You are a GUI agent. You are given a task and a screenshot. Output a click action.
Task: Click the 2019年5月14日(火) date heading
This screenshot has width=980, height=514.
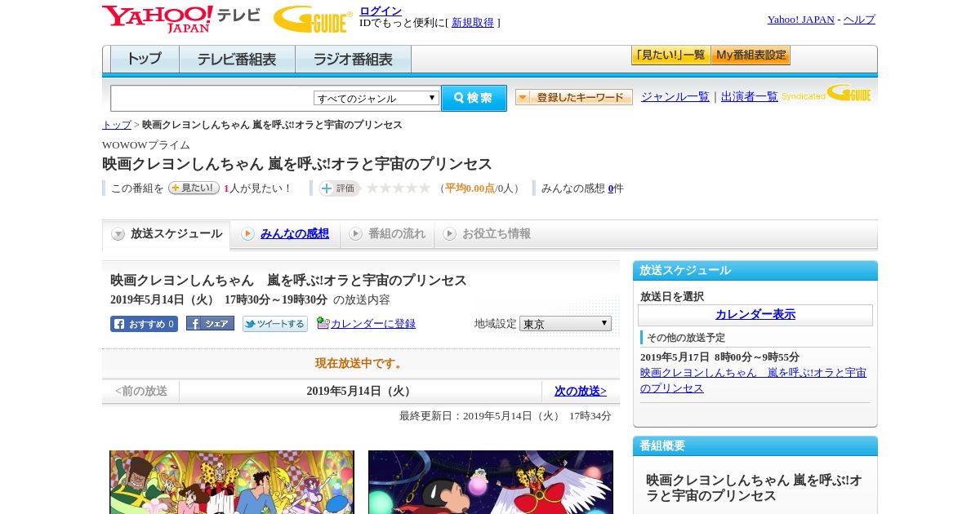click(361, 391)
